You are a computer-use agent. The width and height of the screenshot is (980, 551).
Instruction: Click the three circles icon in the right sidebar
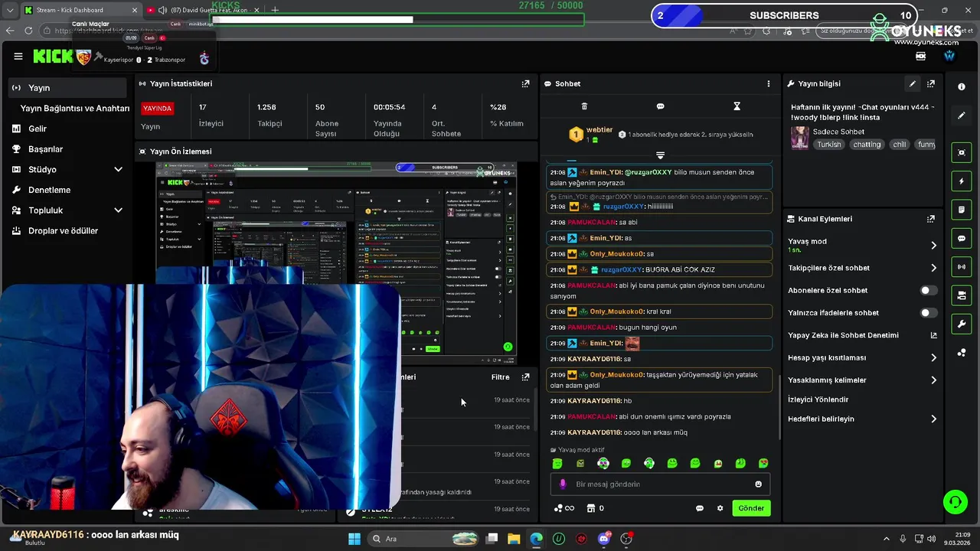(x=962, y=353)
